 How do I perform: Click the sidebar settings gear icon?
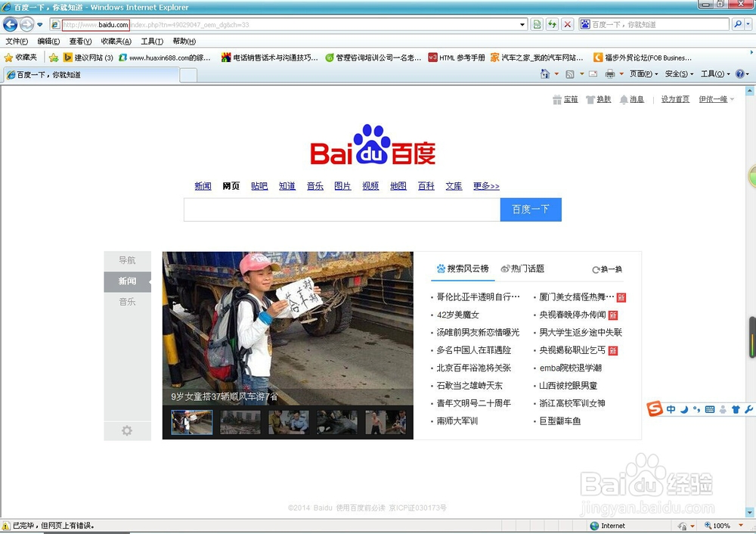pyautogui.click(x=127, y=431)
